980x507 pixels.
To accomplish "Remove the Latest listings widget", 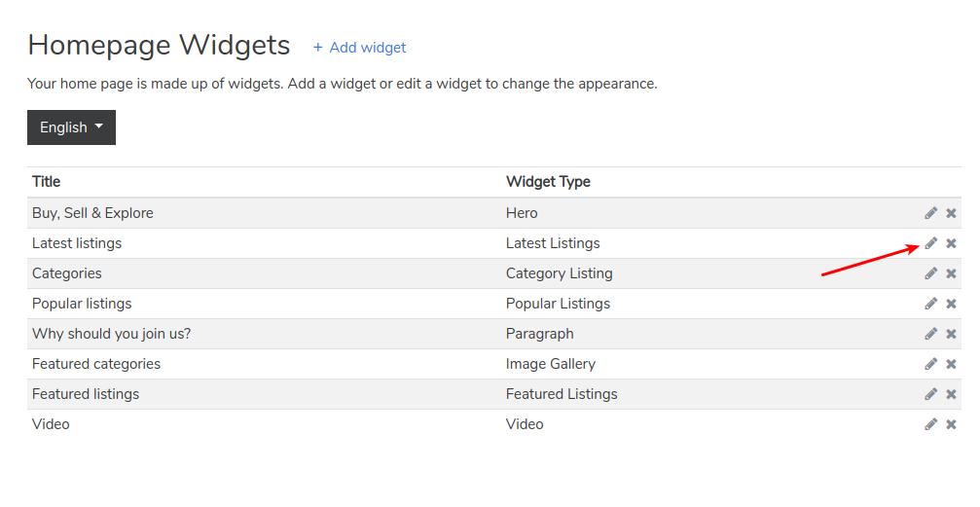I will pyautogui.click(x=952, y=243).
